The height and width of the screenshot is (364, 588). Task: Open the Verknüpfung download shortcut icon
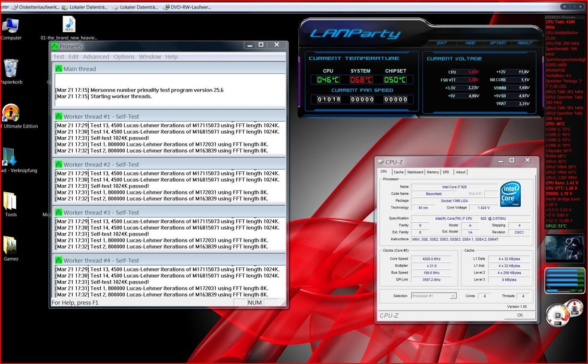[9, 157]
